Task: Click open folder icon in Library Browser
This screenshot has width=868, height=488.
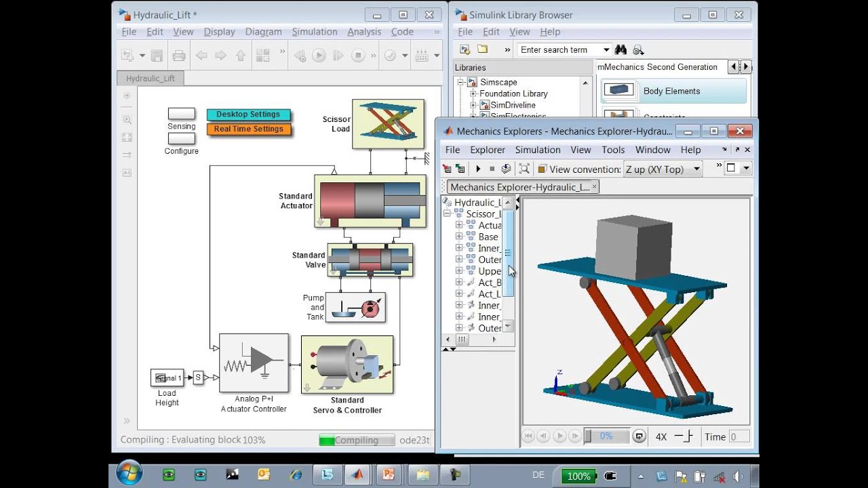Action: tap(482, 49)
